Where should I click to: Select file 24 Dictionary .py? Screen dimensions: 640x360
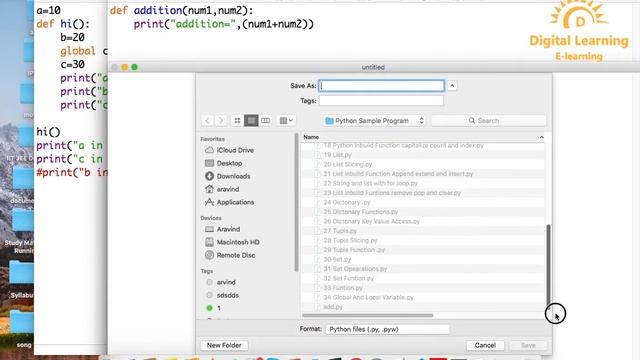422,202
